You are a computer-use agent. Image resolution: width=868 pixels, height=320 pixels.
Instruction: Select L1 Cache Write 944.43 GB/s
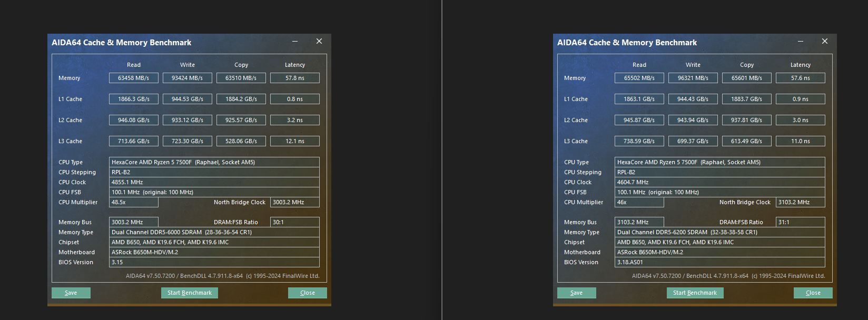coord(693,99)
